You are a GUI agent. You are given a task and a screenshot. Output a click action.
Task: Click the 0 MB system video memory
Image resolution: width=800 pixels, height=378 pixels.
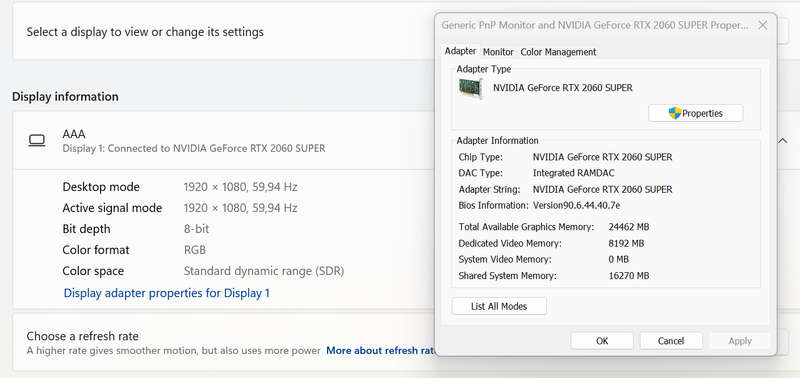(618, 259)
